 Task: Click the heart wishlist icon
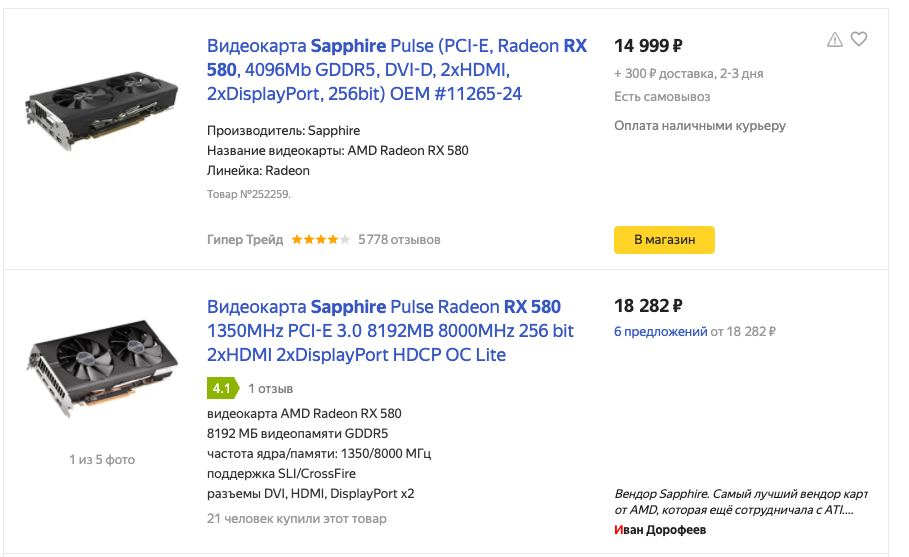(x=859, y=39)
